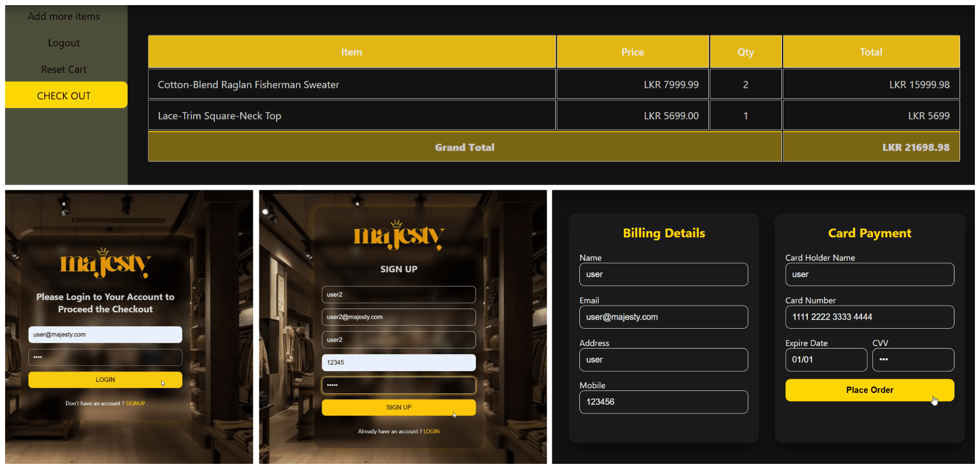Click Lace-Trim Square-Neck Top cell

[x=352, y=115]
